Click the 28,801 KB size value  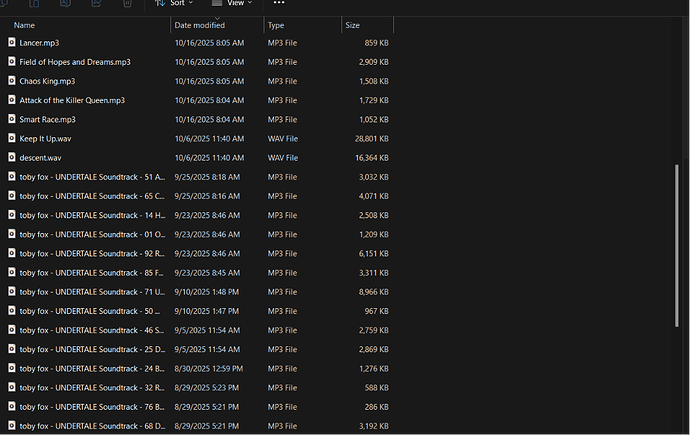(372, 139)
